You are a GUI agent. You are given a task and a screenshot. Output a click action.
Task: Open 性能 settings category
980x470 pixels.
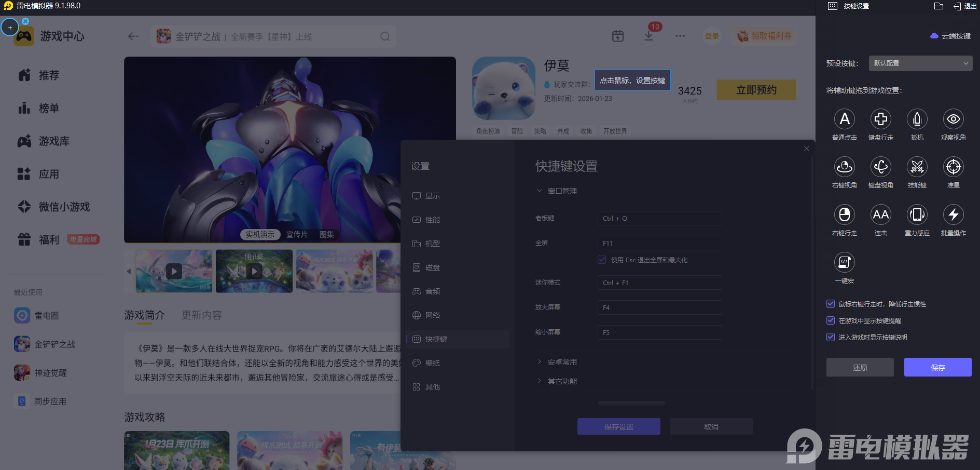pyautogui.click(x=458, y=220)
